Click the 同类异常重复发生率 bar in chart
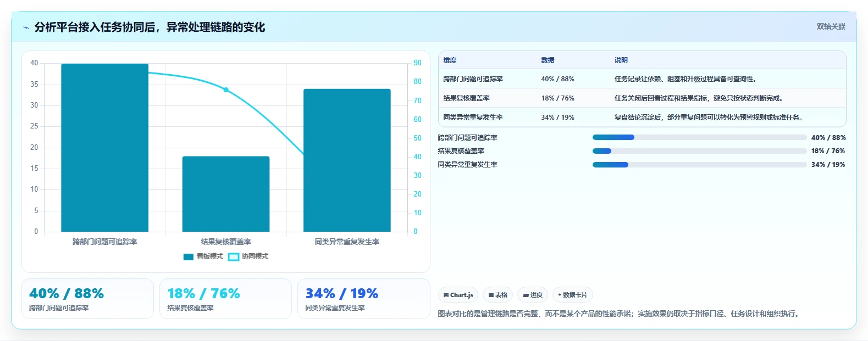 [347, 160]
